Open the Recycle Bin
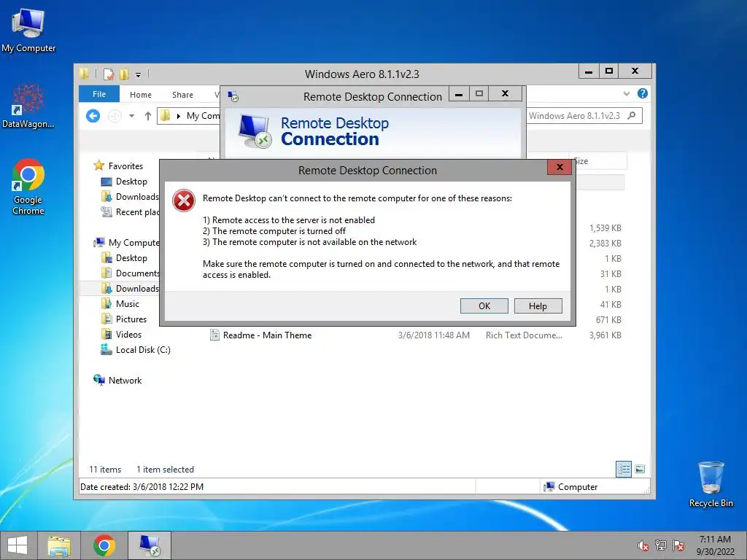Viewport: 747px width, 560px height. [711, 484]
